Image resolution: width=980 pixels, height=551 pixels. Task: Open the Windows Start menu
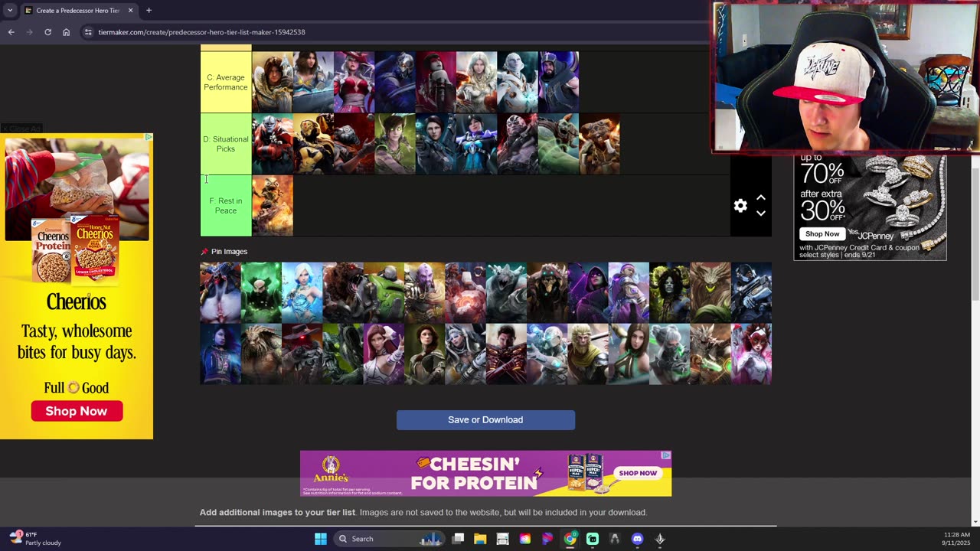tap(321, 539)
